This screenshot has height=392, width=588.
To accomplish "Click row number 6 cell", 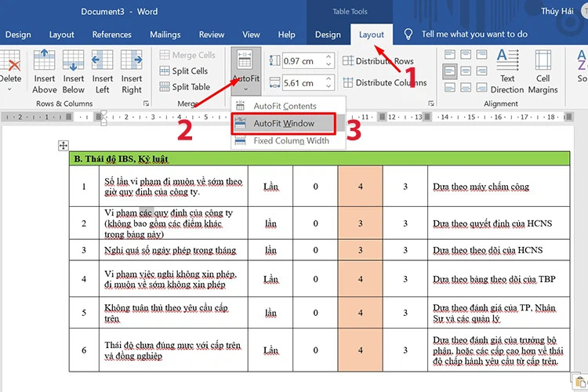I will (84, 350).
